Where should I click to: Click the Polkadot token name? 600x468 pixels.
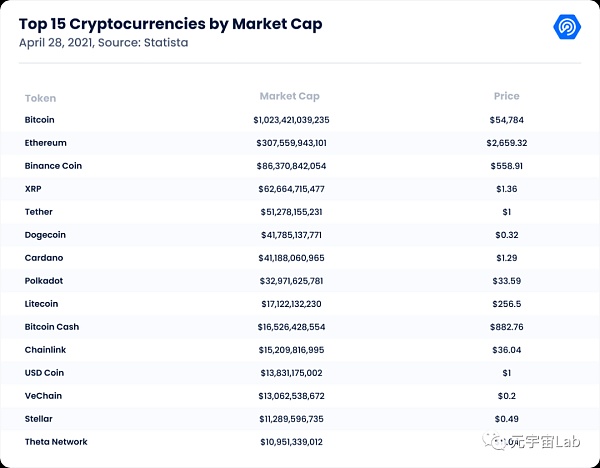click(44, 281)
